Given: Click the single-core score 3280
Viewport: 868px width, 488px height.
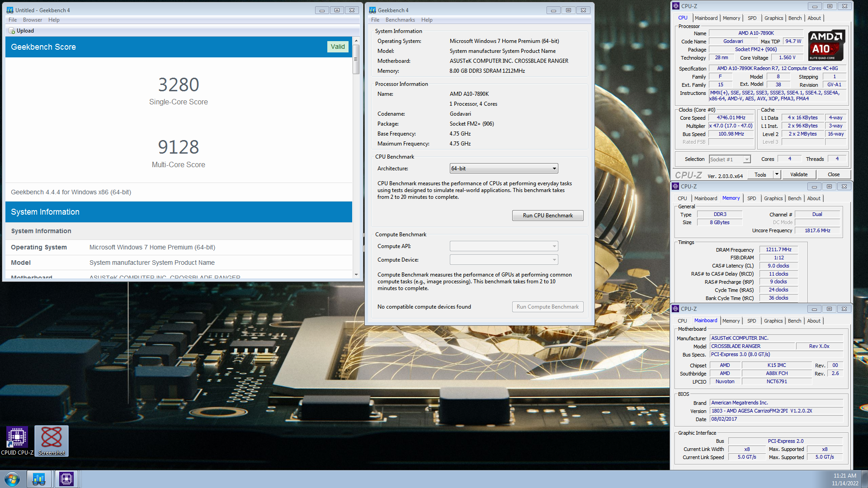Looking at the screenshot, I should click(179, 84).
